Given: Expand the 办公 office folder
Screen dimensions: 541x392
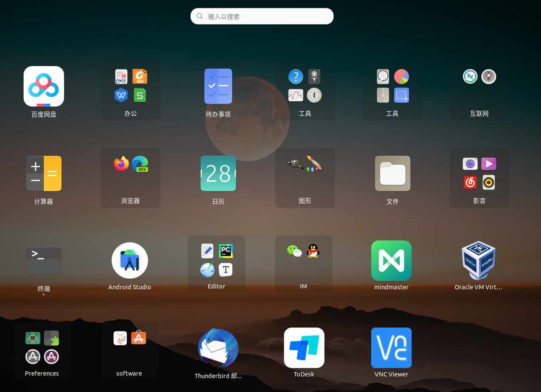Looking at the screenshot, I should click(x=131, y=91).
